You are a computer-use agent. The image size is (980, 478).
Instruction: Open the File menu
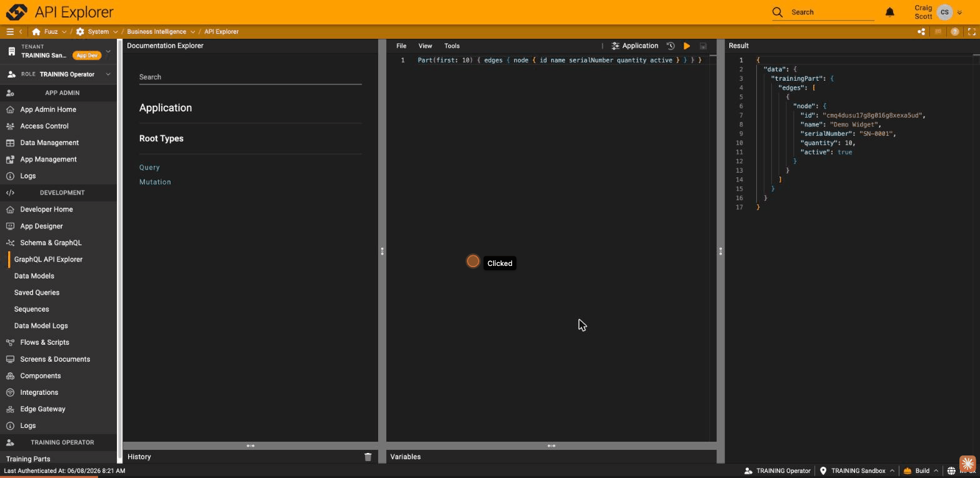pos(401,46)
